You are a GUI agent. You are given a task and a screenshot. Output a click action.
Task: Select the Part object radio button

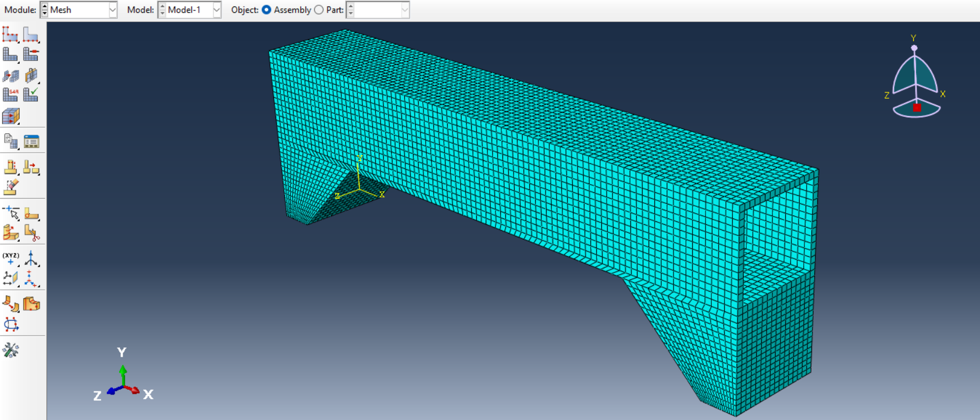click(x=319, y=10)
